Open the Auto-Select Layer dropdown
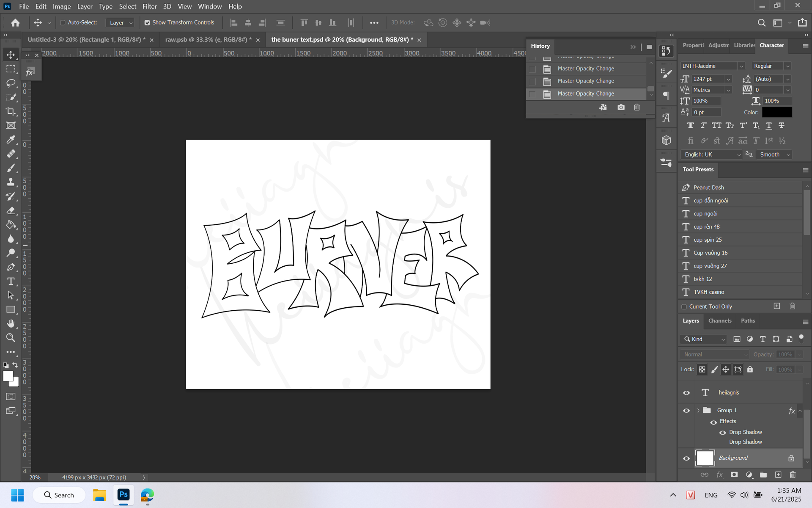The height and width of the screenshot is (508, 812). pyautogui.click(x=120, y=23)
